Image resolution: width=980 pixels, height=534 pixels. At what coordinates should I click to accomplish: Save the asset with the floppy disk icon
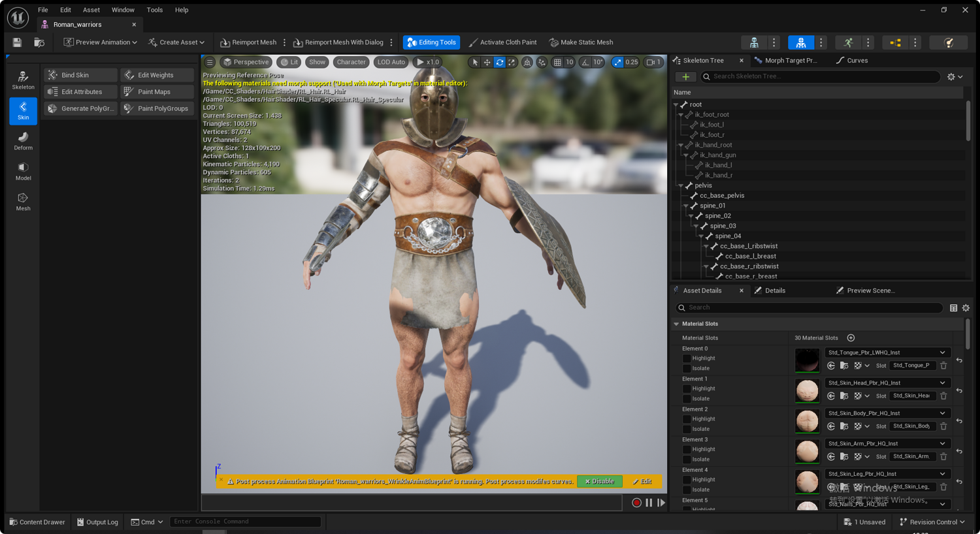point(17,42)
